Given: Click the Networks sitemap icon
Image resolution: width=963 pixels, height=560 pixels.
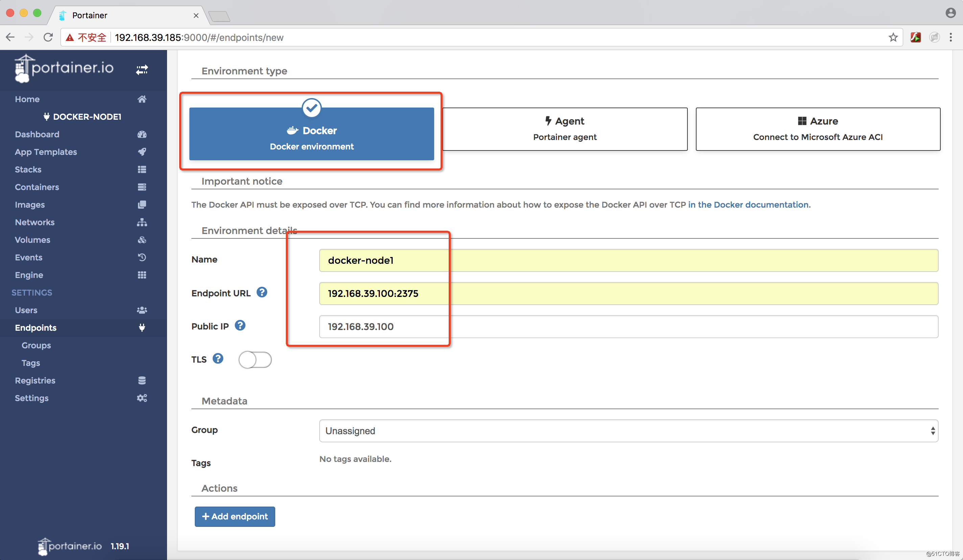Looking at the screenshot, I should coord(142,222).
